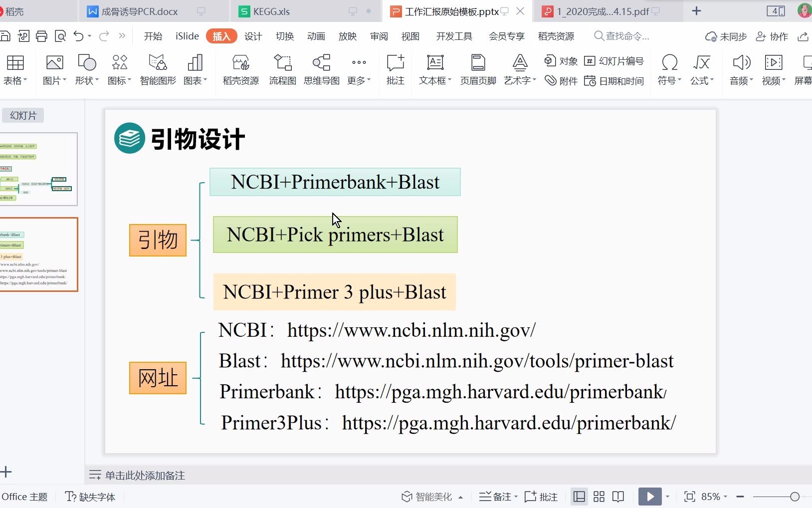Insert a 思维导图 mind map
The height and width of the screenshot is (508, 812).
tap(322, 70)
